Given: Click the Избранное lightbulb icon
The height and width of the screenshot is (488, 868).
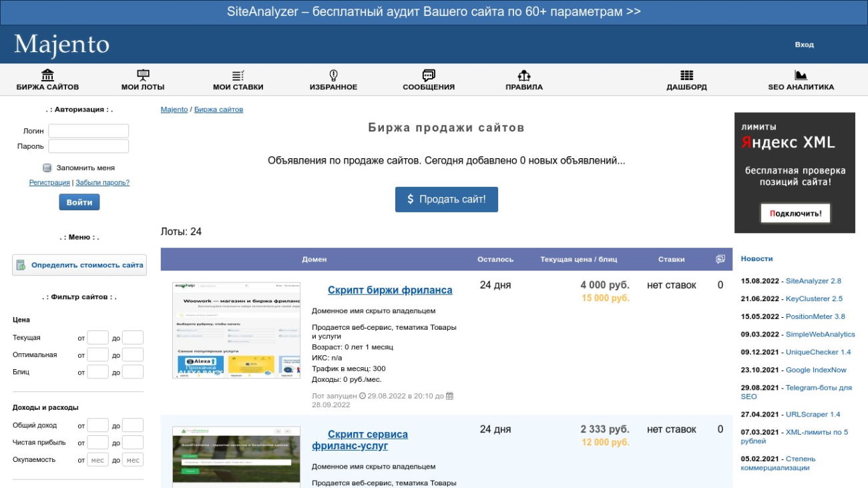Looking at the screenshot, I should pos(333,75).
